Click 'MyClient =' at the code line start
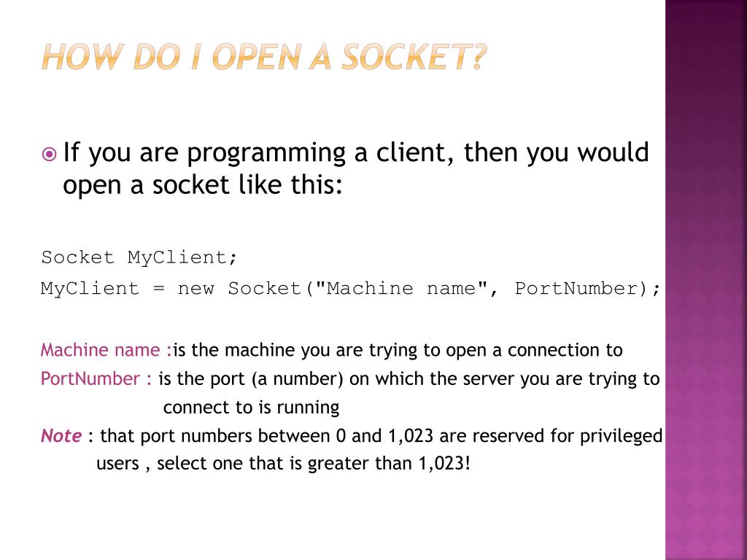747x560 pixels. pyautogui.click(x=102, y=289)
